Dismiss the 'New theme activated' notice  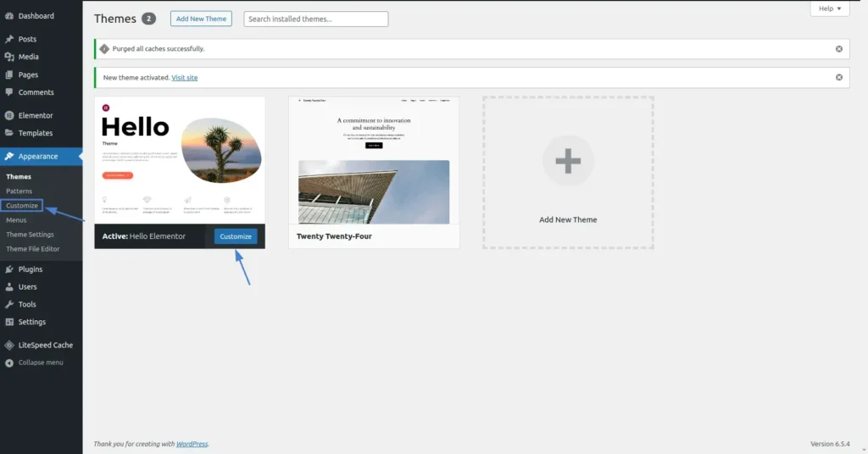click(839, 77)
